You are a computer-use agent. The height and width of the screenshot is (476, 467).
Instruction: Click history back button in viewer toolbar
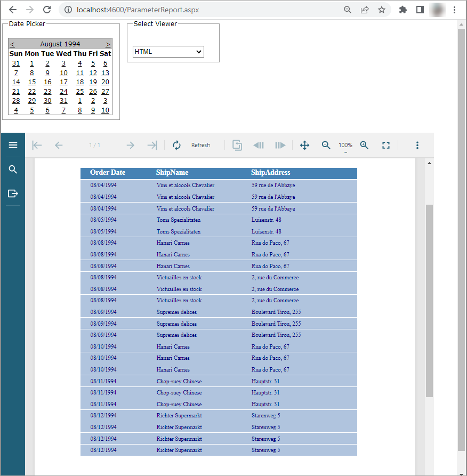(x=259, y=146)
